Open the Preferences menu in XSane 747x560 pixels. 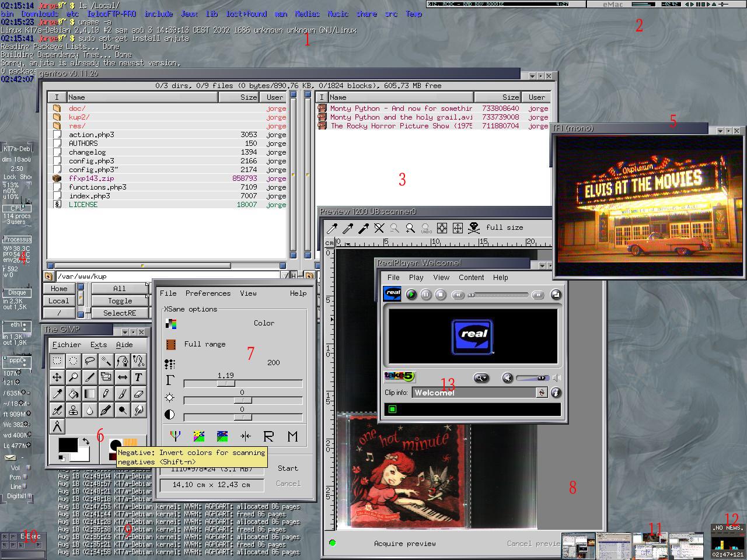[208, 293]
